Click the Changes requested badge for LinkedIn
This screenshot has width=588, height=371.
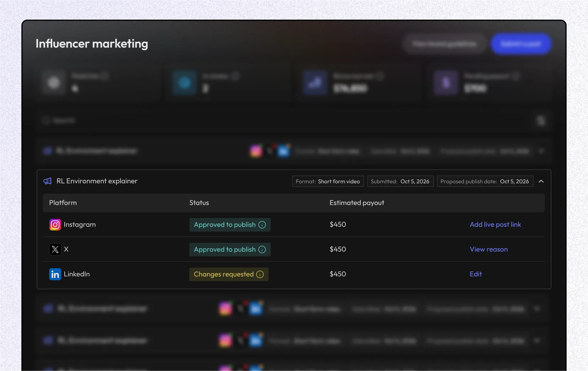(229, 275)
